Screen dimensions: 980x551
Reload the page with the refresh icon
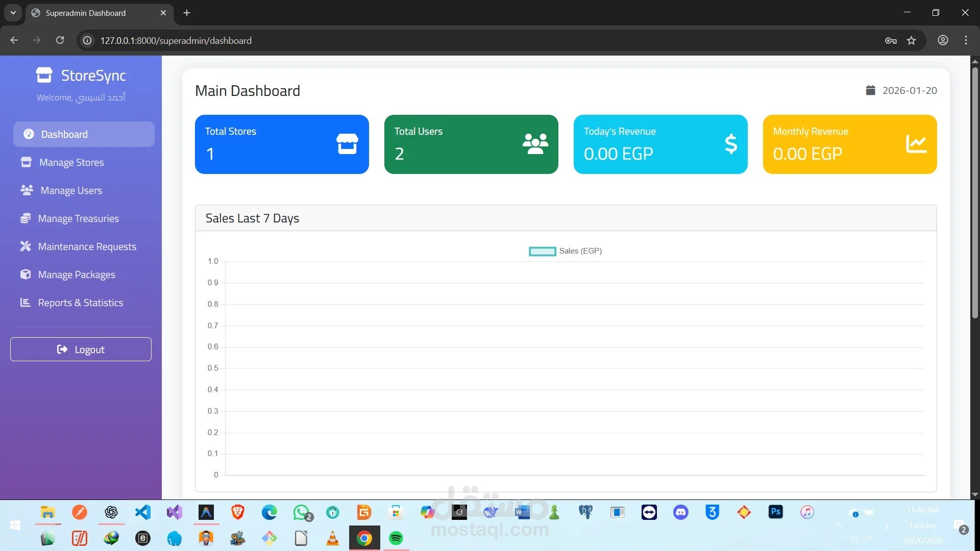(x=60, y=40)
